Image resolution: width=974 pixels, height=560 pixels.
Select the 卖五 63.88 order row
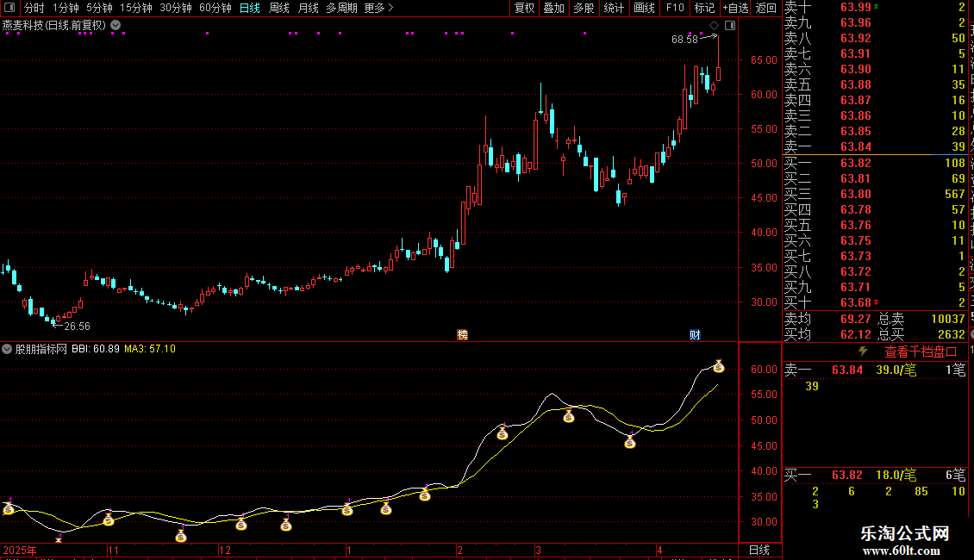click(875, 84)
